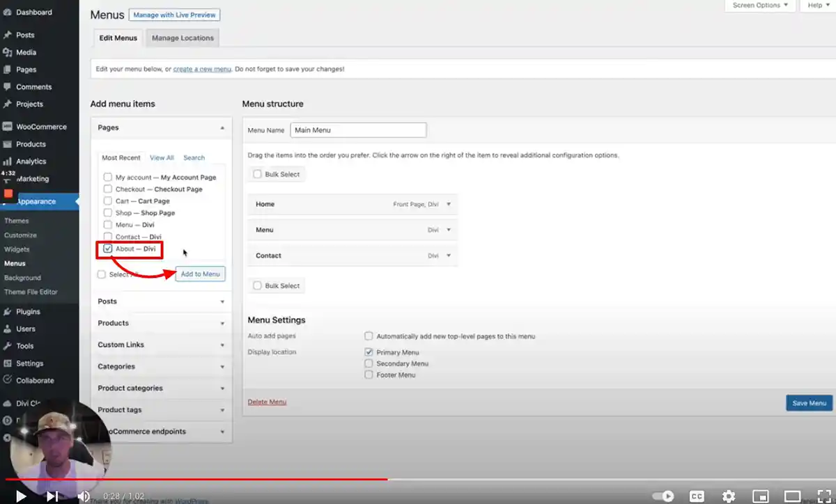Click the Media icon in the sidebar
The width and height of the screenshot is (836, 504).
coord(7,52)
